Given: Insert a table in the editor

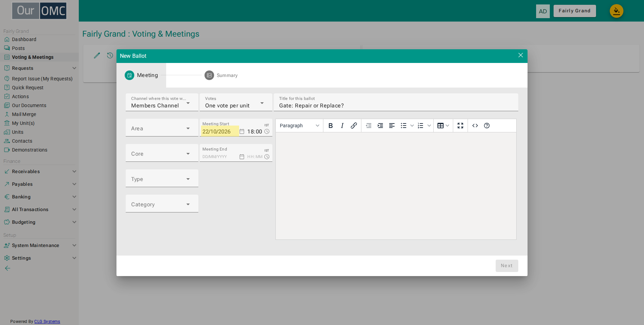Looking at the screenshot, I should 441,126.
